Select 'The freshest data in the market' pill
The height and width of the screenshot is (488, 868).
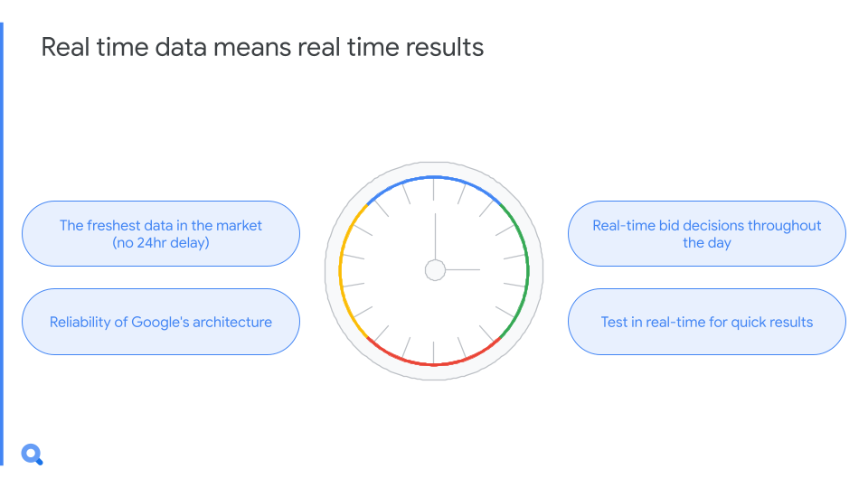(161, 233)
